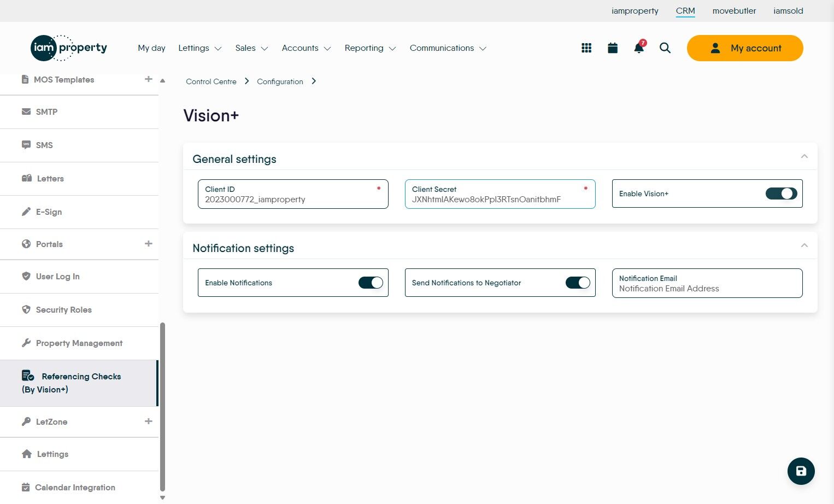This screenshot has width=834, height=504.
Task: Expand the Accounts dropdown menu
Action: click(x=306, y=48)
